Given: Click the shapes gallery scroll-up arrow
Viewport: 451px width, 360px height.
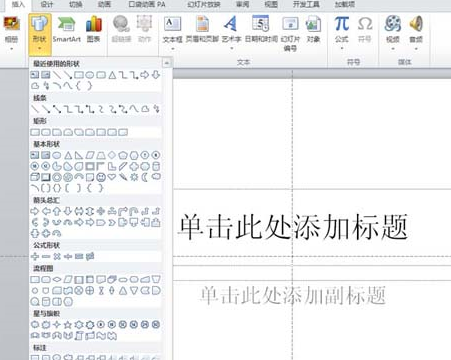Looking at the screenshot, I should point(166,63).
